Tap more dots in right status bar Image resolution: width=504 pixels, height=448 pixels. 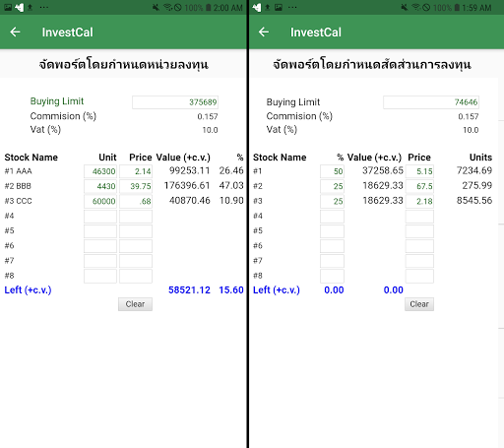tap(292, 7)
